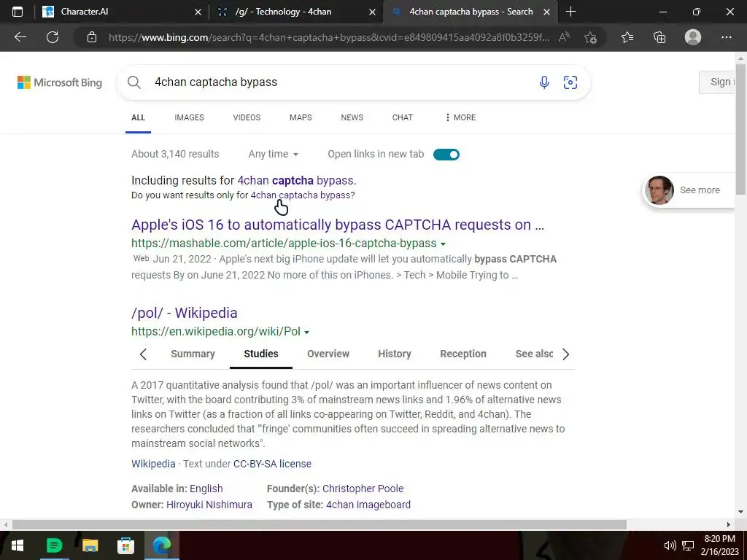Click the horizontal page scrollbar
The image size is (747, 560).
(320, 524)
